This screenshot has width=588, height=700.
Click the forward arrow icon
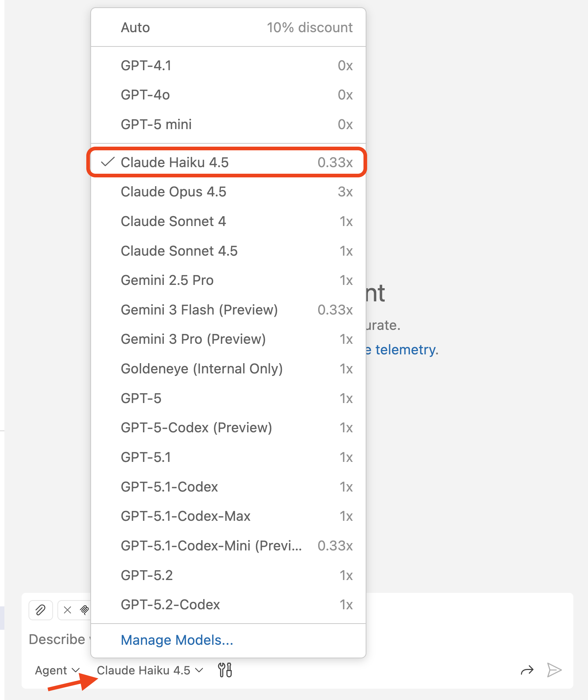[527, 670]
